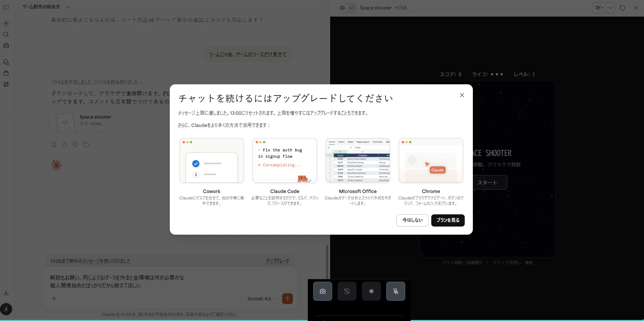Toggle the left sidebar panel icon
The width and height of the screenshot is (644, 321).
click(6, 7)
